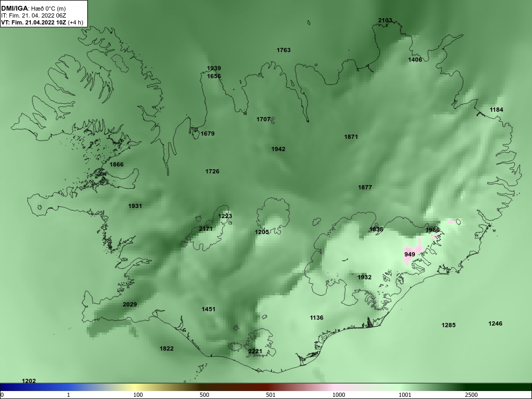The height and width of the screenshot is (399, 532).
Task: Click the 1656 height value
Action: [214, 76]
